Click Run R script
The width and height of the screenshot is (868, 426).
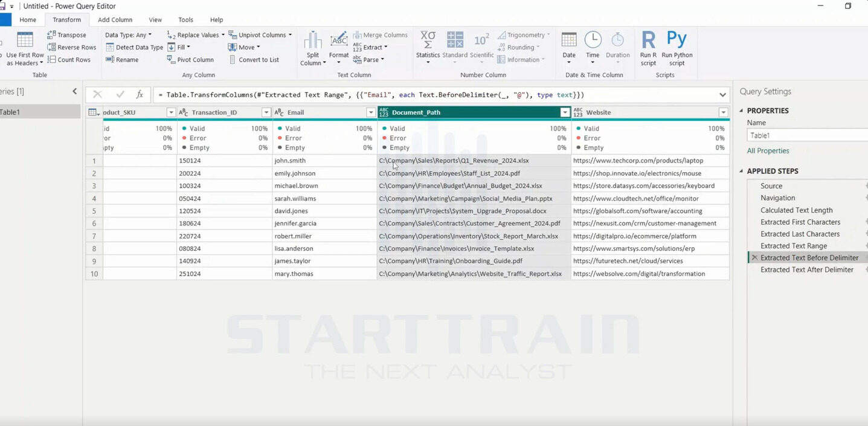point(648,49)
